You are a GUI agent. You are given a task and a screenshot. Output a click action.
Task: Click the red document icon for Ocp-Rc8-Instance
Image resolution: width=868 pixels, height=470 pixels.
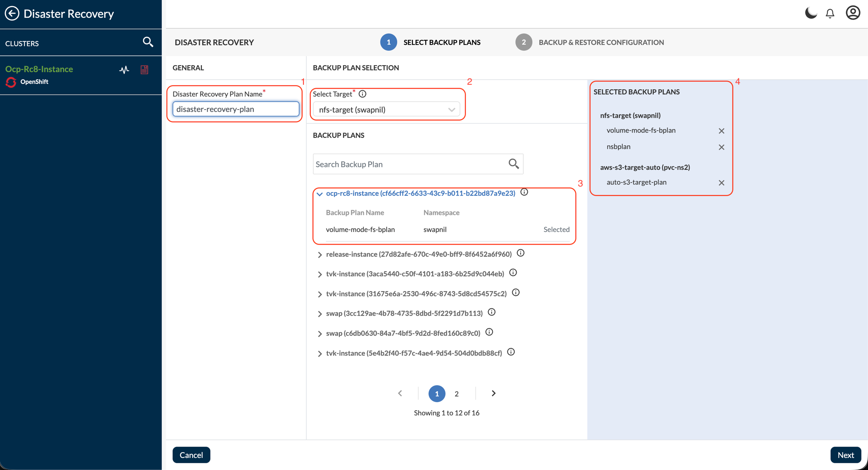(144, 70)
